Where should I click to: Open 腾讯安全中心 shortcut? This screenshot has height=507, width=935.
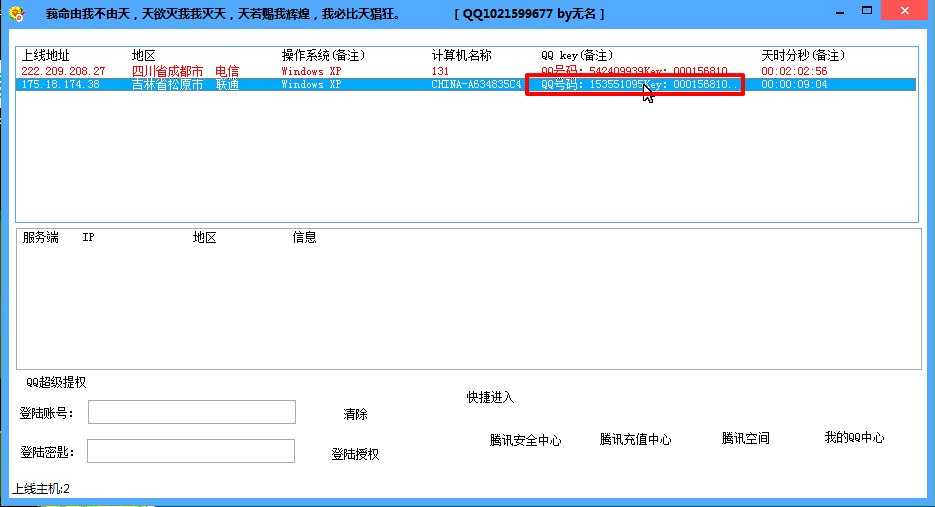click(x=525, y=440)
